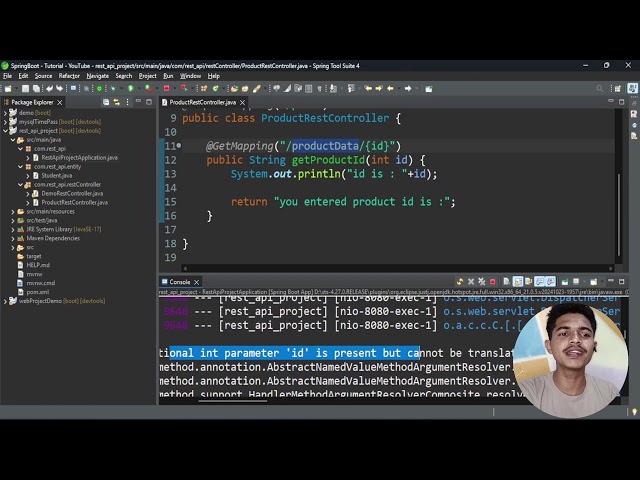
Task: Open the Refactor menu
Action: click(69, 76)
